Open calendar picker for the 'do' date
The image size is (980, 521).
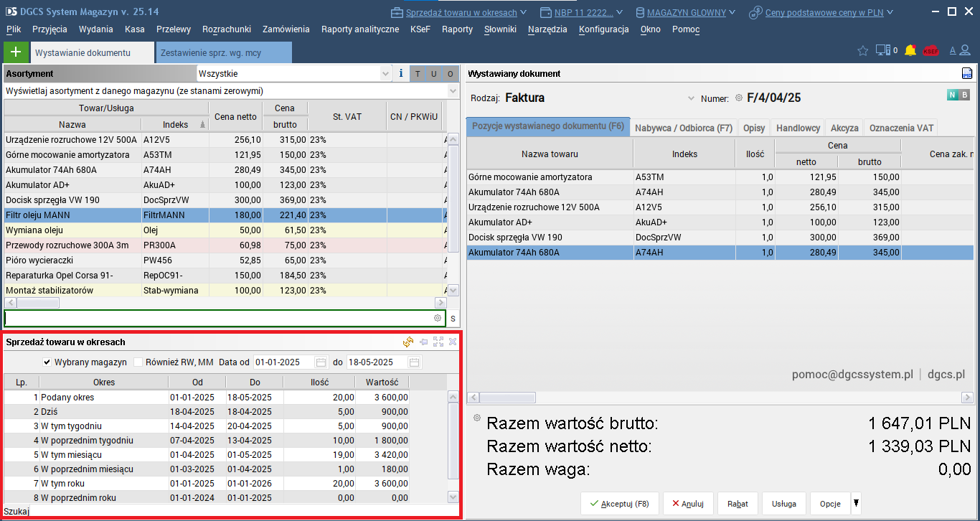[415, 362]
